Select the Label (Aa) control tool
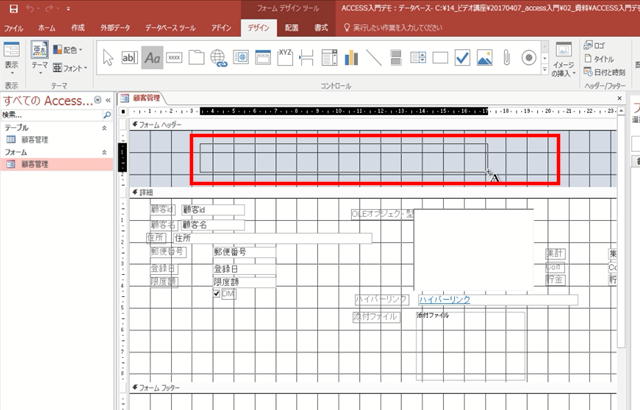The height and width of the screenshot is (410, 640). tap(152, 58)
